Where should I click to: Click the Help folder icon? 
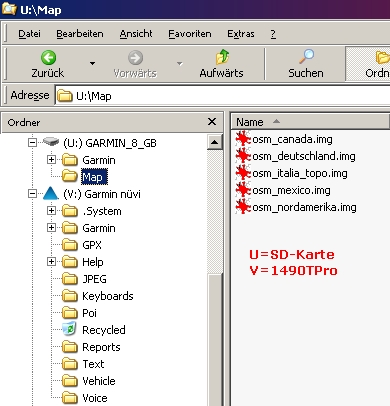click(70, 262)
